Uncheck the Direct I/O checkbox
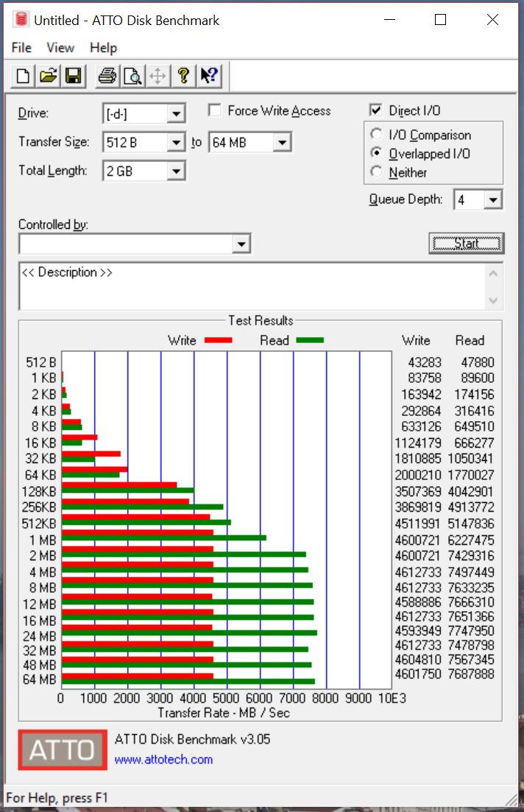This screenshot has height=812, width=524. coord(376,110)
